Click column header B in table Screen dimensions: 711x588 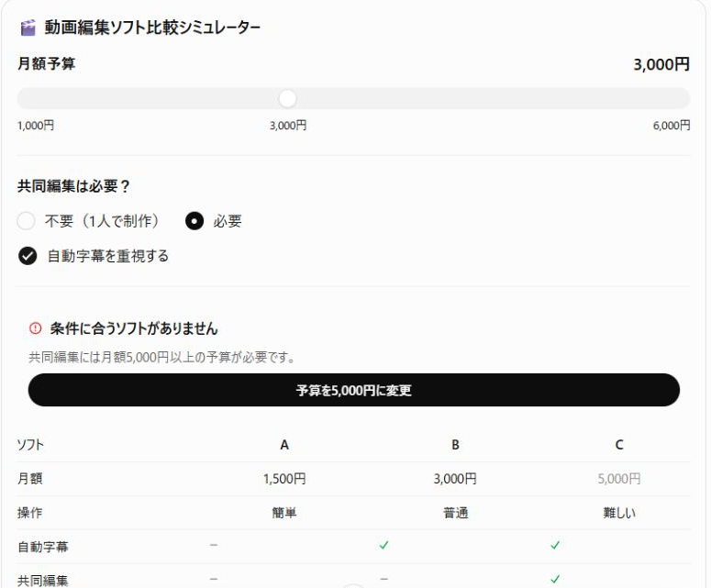tap(455, 445)
